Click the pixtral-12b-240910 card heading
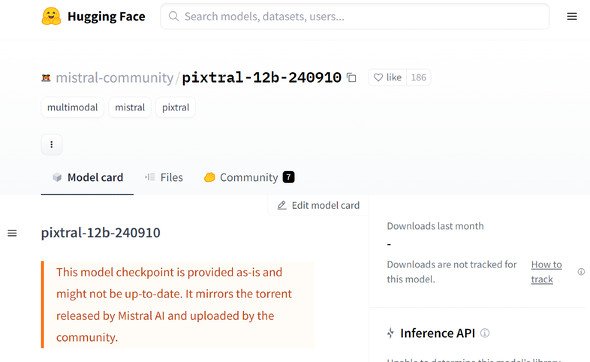 [100, 233]
